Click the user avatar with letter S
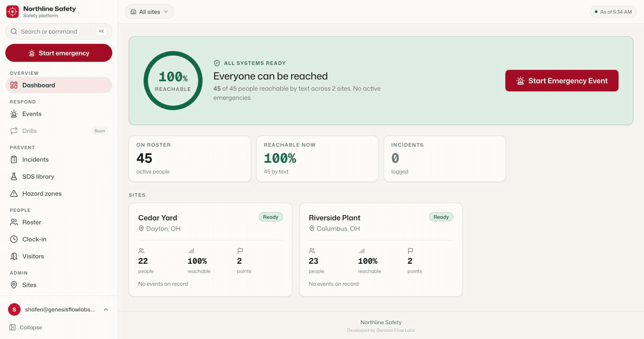The height and width of the screenshot is (339, 644). (14, 309)
